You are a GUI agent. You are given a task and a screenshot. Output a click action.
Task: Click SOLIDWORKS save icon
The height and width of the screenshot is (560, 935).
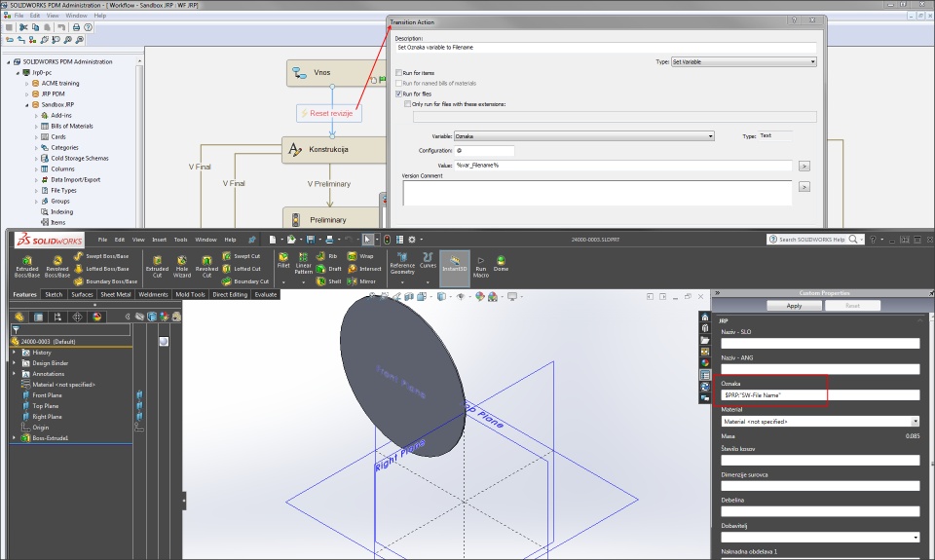click(310, 240)
